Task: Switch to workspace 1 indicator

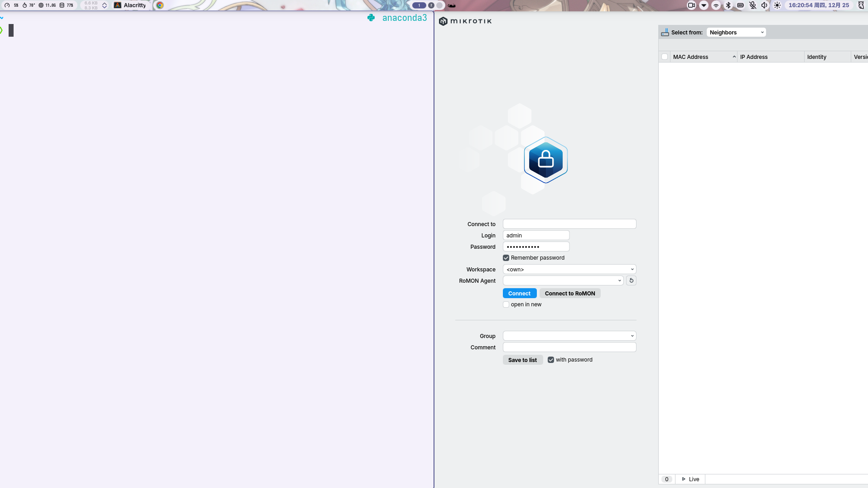Action: (419, 5)
